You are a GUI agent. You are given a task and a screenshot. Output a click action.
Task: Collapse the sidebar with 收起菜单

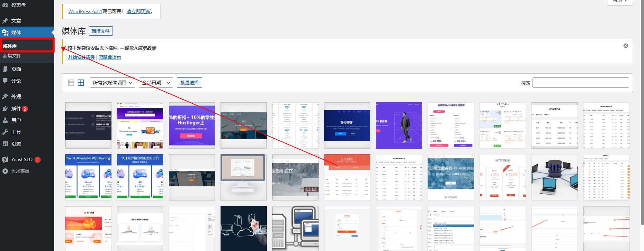[20, 171]
